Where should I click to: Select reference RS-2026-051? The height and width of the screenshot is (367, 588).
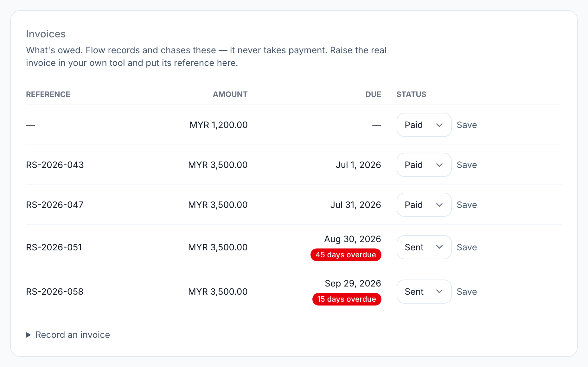(x=54, y=247)
